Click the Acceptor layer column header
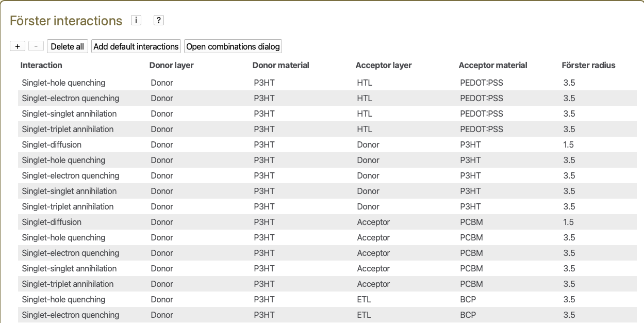The height and width of the screenshot is (323, 644). pos(384,65)
